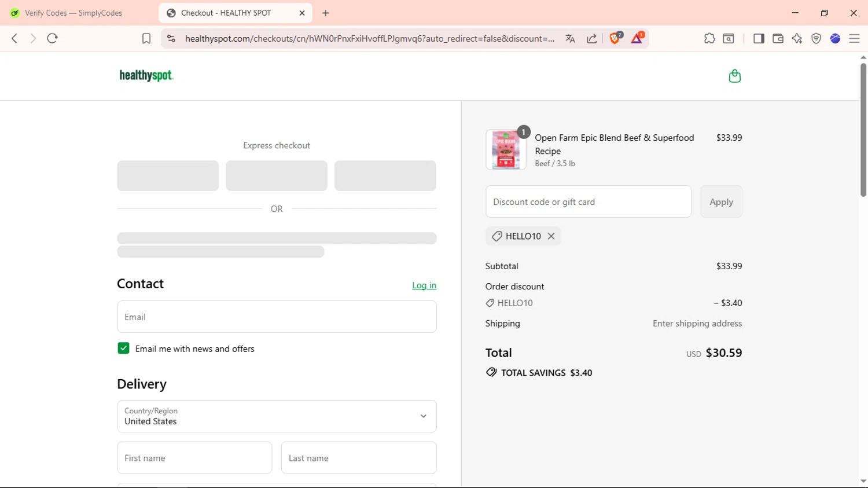Click the First name field

point(194,458)
